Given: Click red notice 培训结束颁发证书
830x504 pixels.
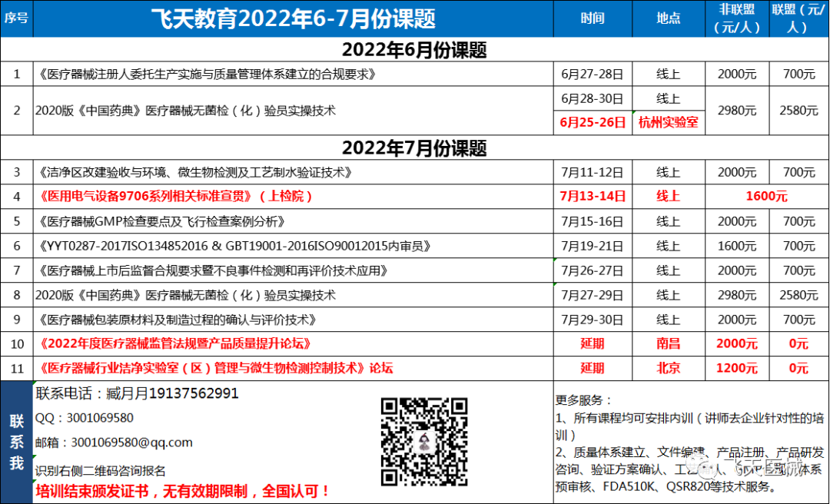Looking at the screenshot, I should coord(183,492).
